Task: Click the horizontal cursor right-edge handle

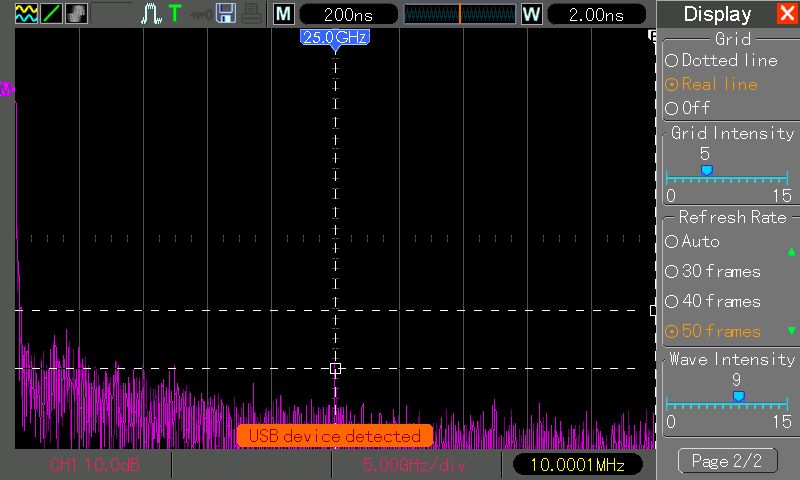Action: tap(653, 310)
